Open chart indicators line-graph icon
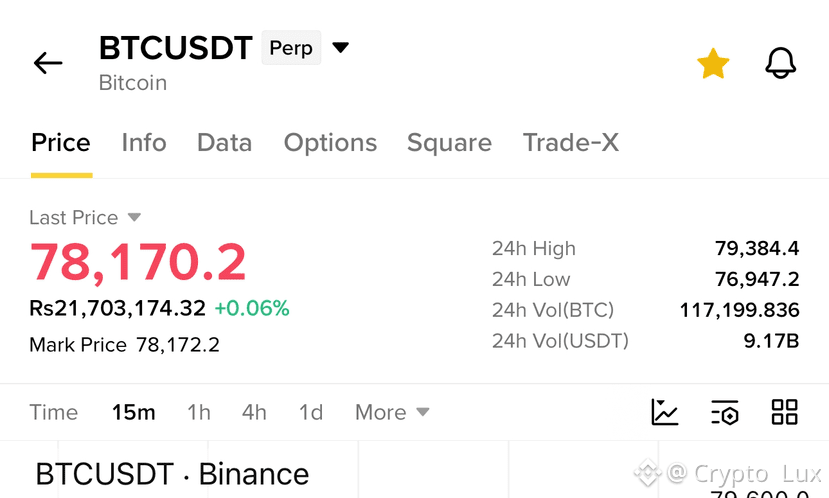Viewport: 829px width, 498px height. [x=665, y=412]
